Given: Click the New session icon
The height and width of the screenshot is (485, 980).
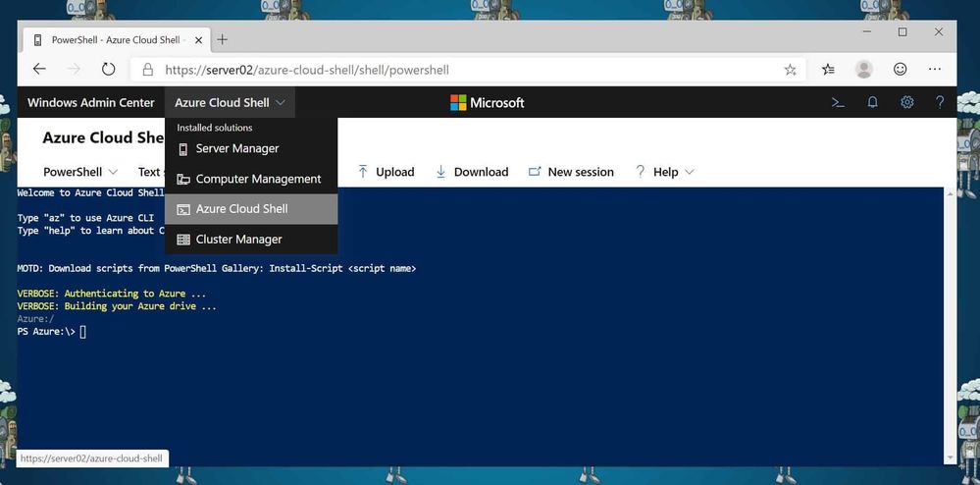Looking at the screenshot, I should tap(535, 172).
